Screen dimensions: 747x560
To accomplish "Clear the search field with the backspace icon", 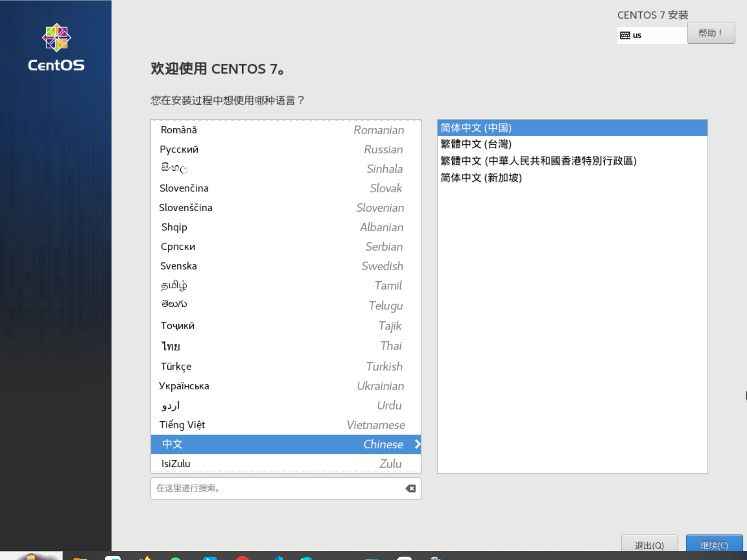I will [411, 488].
